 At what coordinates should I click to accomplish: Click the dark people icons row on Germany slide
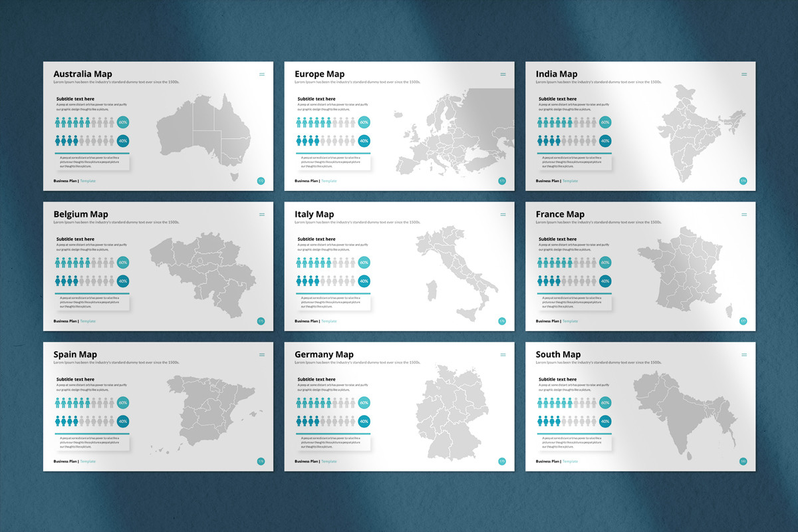[x=326, y=422]
